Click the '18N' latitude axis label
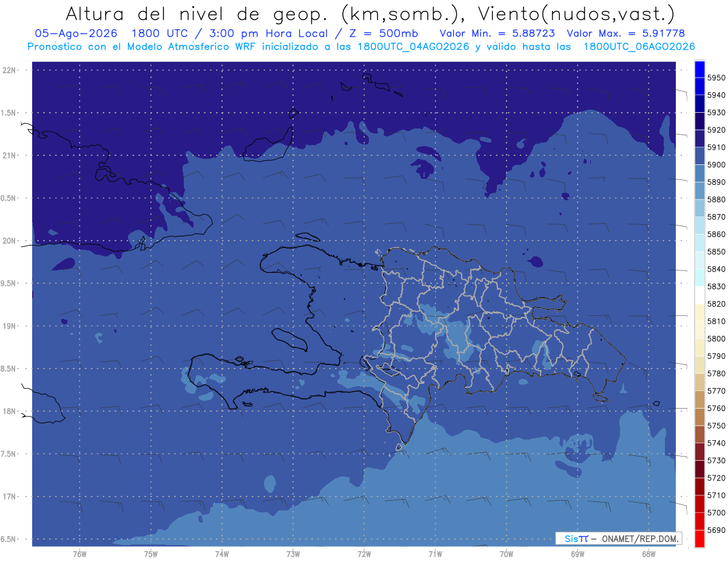 9,411
